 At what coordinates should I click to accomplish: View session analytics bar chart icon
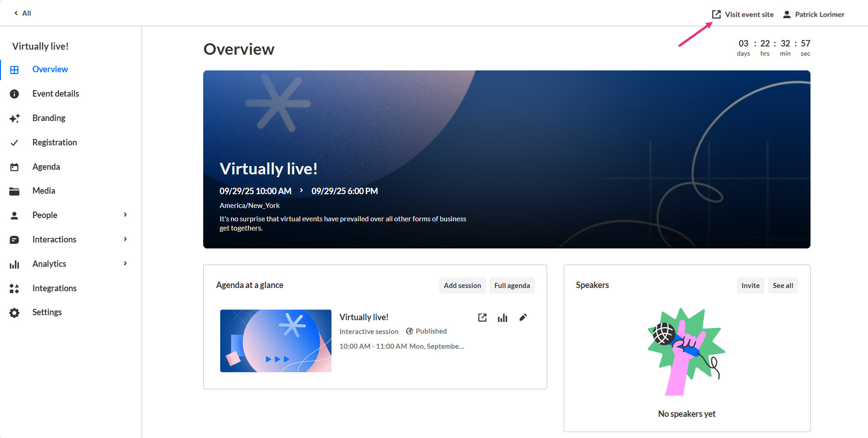[503, 317]
